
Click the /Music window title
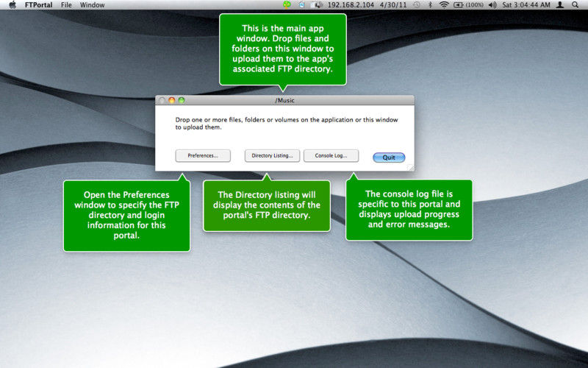pyautogui.click(x=284, y=100)
